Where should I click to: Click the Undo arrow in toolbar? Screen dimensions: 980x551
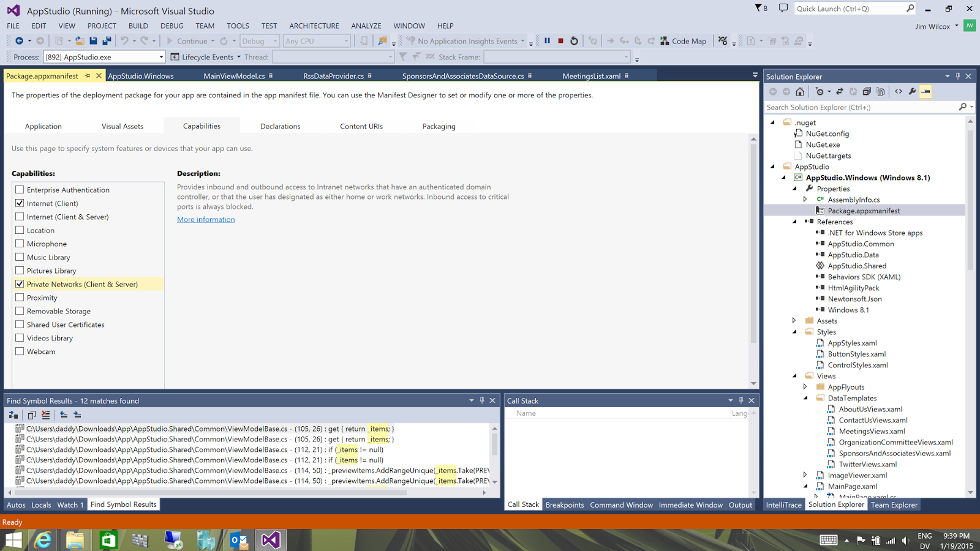pyautogui.click(x=124, y=41)
